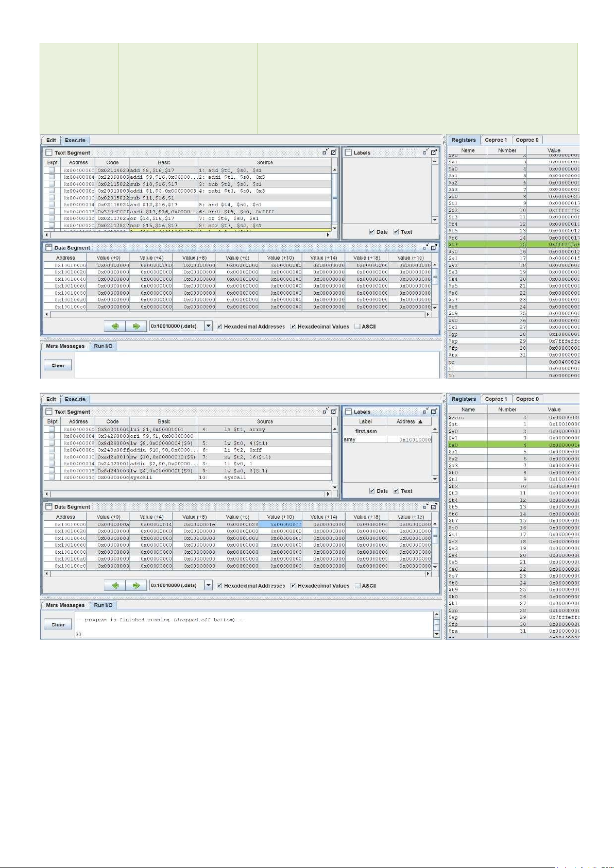Close the lower Labels panel containing array
614x868 pixels.
coord(434,412)
